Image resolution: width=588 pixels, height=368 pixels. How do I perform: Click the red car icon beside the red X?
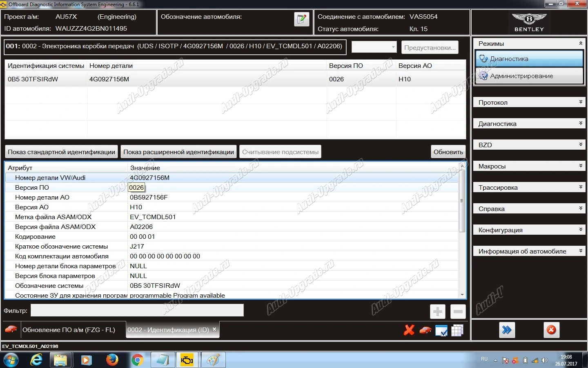(x=425, y=330)
